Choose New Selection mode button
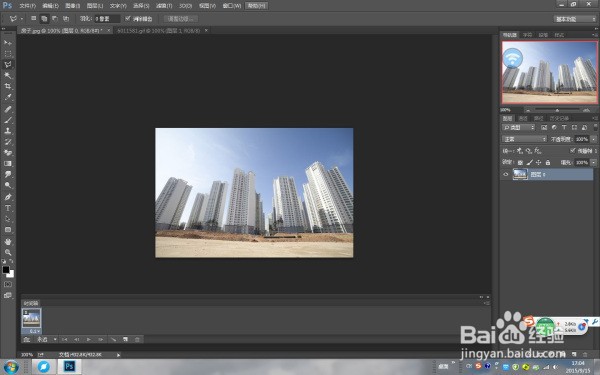Image resolution: width=600 pixels, height=375 pixels. 34,18
